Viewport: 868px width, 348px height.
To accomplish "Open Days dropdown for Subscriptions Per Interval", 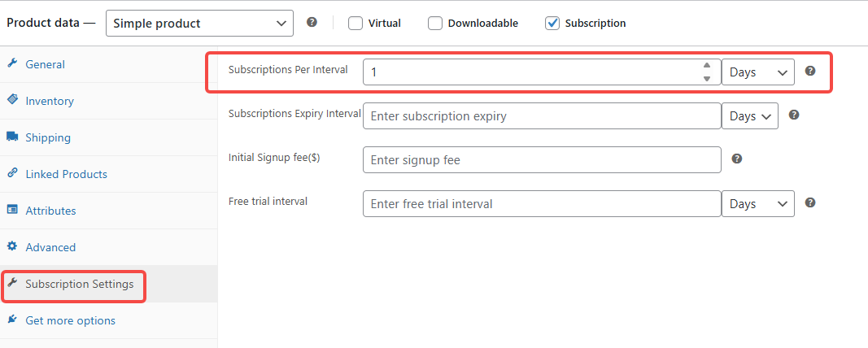I will pos(758,72).
